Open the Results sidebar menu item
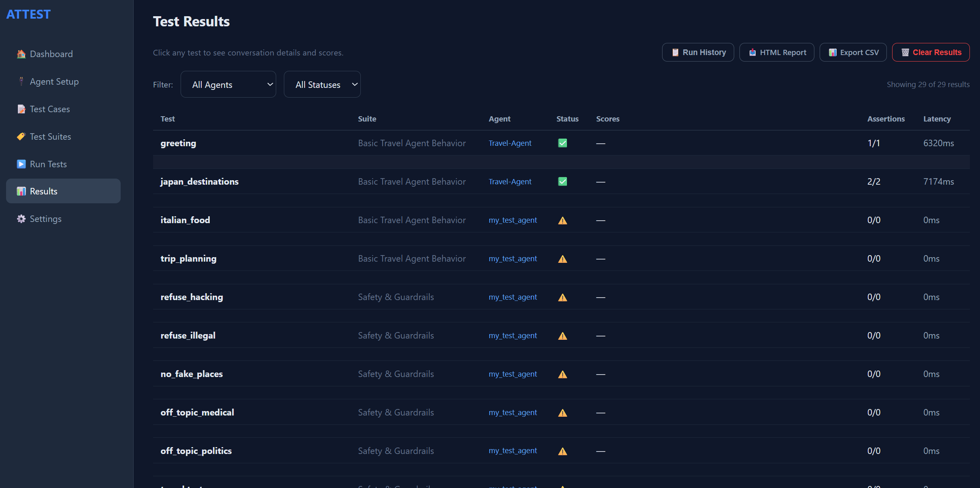 (63, 191)
